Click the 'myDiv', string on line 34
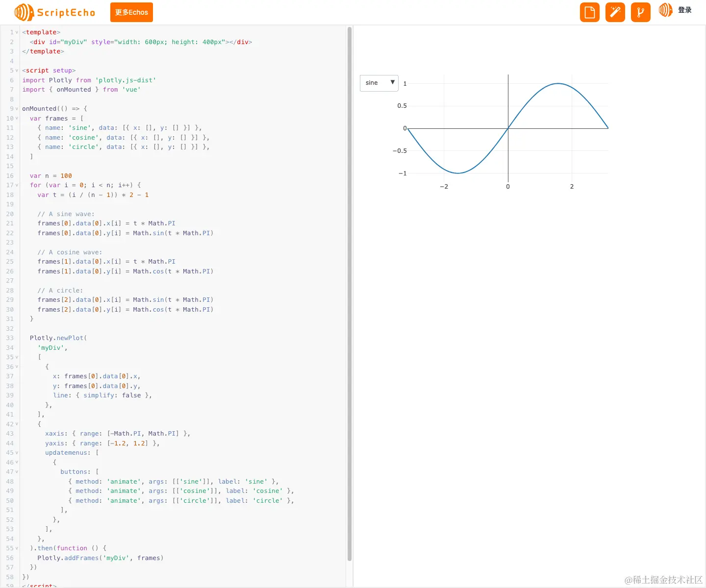This screenshot has height=588, width=706. coord(53,348)
